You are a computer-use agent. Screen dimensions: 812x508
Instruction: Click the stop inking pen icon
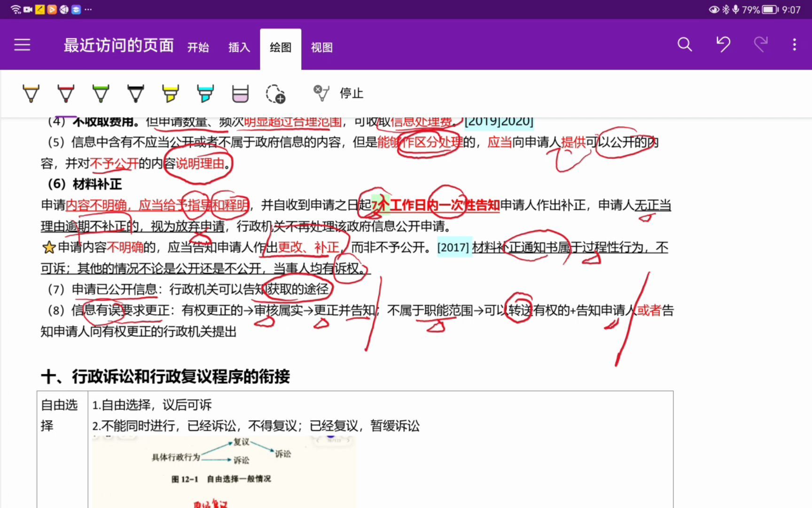(x=321, y=93)
